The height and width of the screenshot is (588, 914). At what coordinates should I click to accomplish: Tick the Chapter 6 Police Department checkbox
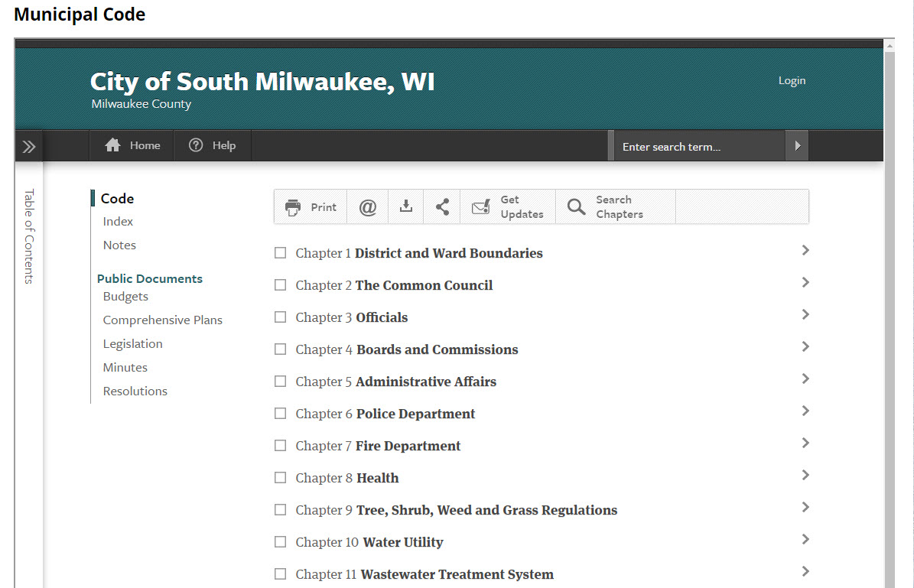click(281, 414)
